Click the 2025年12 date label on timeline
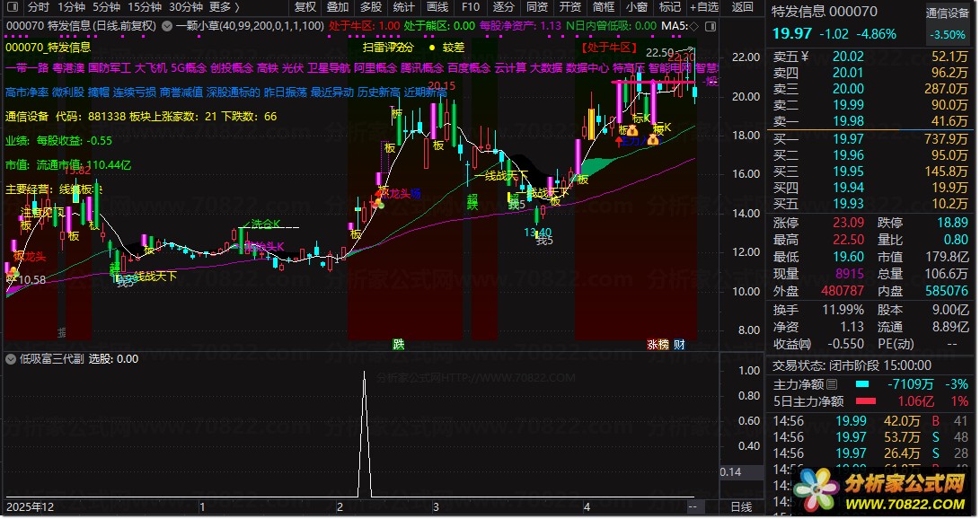The image size is (980, 519). click(x=30, y=506)
